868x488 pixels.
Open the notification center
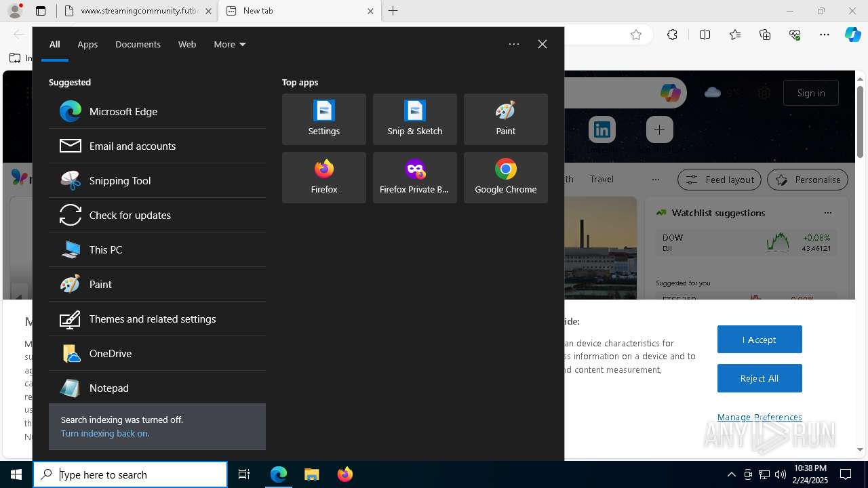pos(846,474)
